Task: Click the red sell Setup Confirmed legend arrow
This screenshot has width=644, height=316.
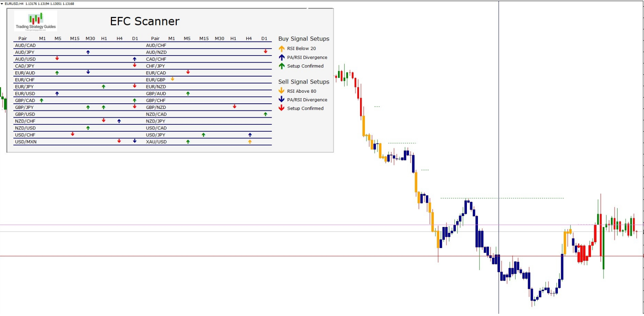Action: (282, 108)
